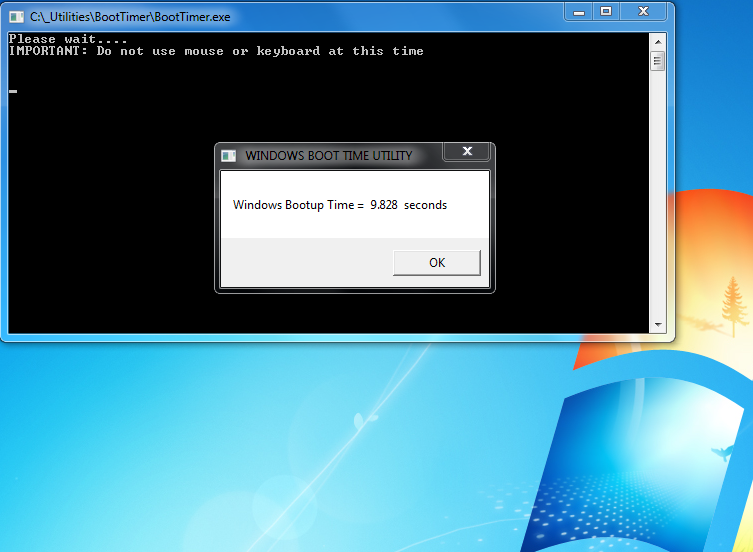Click the Windows Boot Time Utility dialog icon

[x=228, y=156]
